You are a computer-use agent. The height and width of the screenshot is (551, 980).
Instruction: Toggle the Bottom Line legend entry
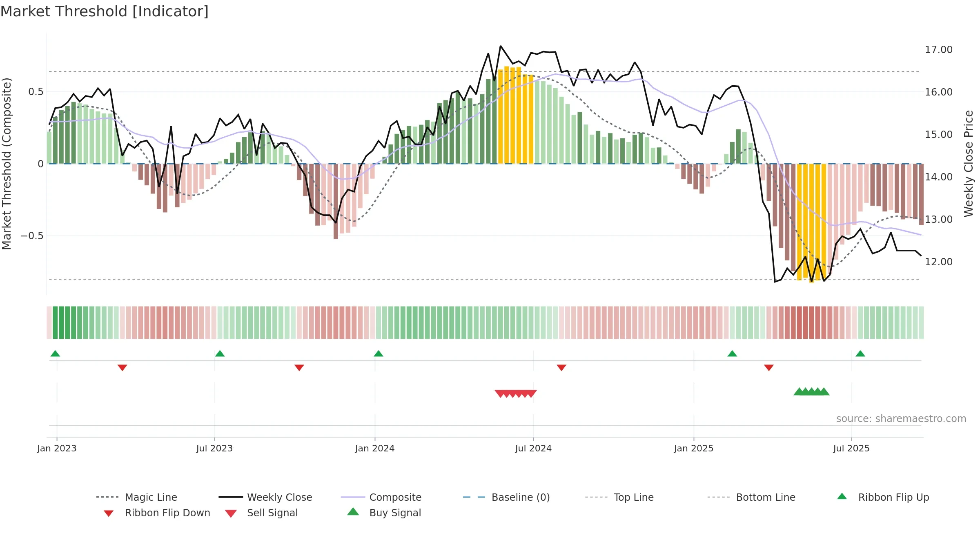click(x=751, y=497)
